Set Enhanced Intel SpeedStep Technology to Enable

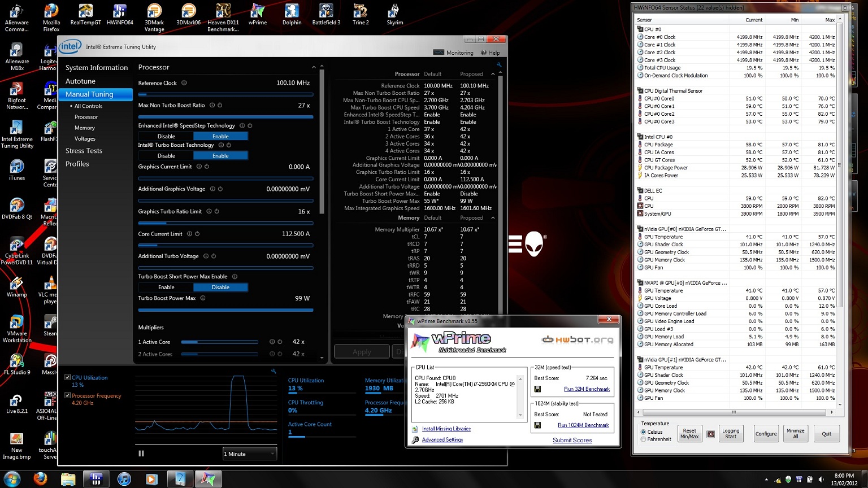pyautogui.click(x=220, y=136)
